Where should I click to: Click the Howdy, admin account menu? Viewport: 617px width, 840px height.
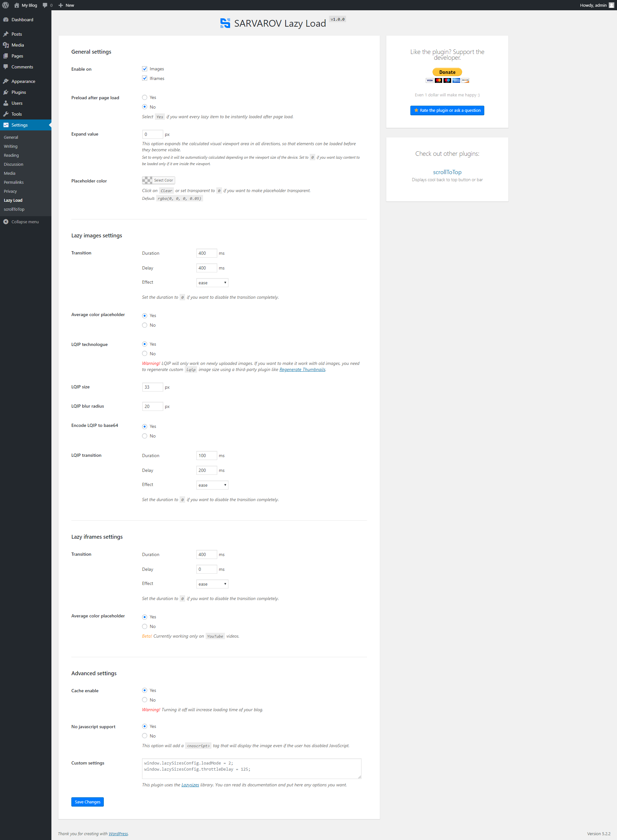click(596, 5)
